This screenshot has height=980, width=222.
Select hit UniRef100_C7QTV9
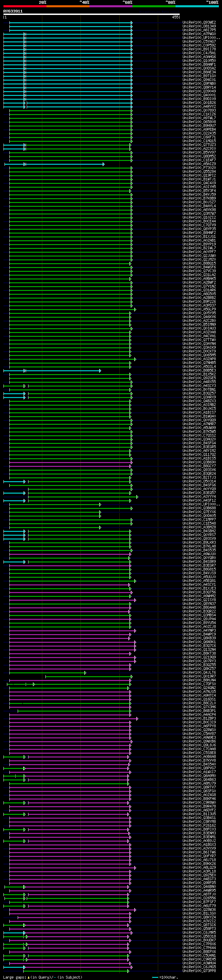tap(199, 225)
